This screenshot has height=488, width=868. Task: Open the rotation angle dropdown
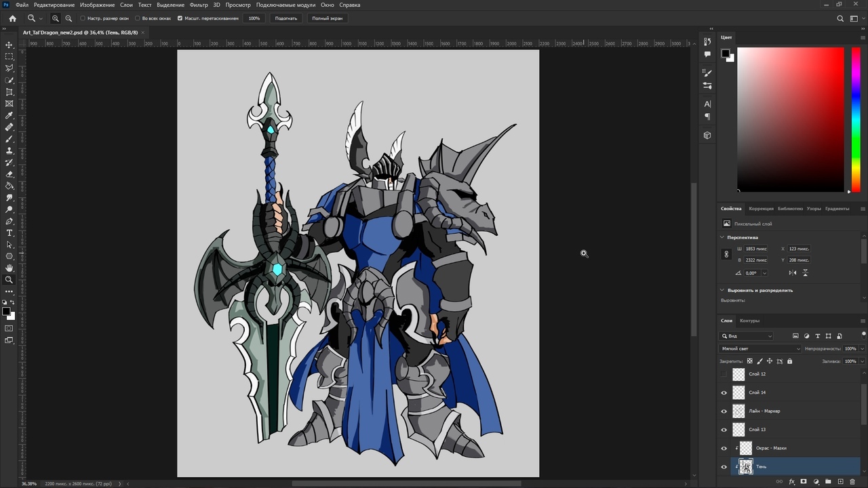(x=764, y=273)
